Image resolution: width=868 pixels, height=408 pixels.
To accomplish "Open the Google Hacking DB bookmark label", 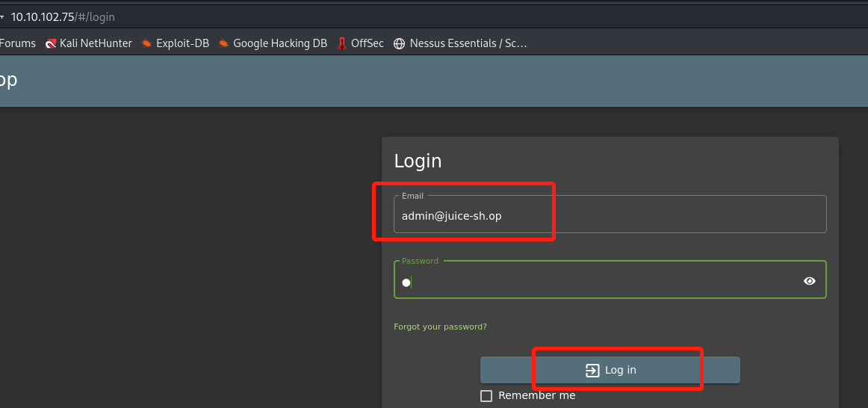I will [280, 43].
